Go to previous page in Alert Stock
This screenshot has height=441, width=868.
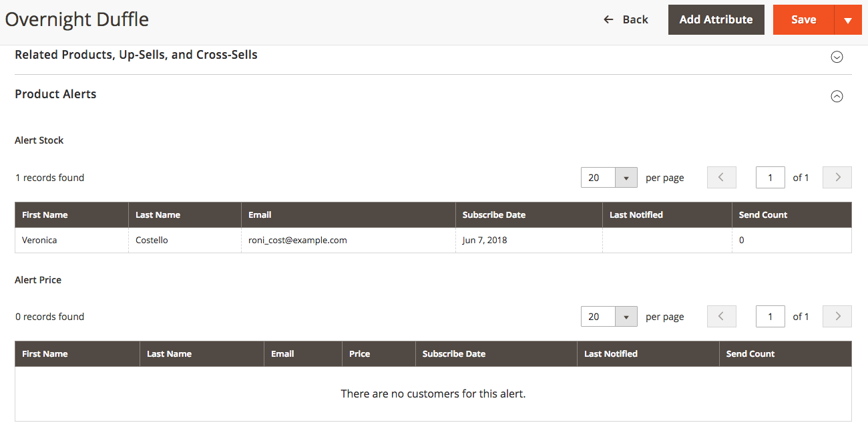(721, 178)
